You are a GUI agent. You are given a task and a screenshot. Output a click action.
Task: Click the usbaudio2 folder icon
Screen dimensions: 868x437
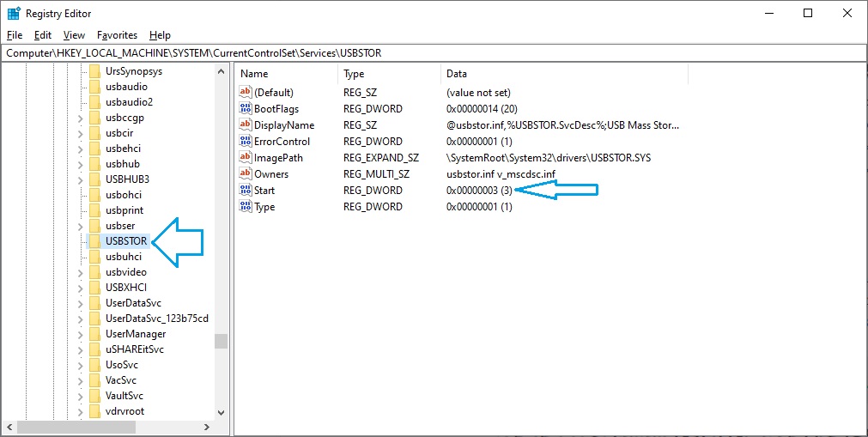[94, 102]
